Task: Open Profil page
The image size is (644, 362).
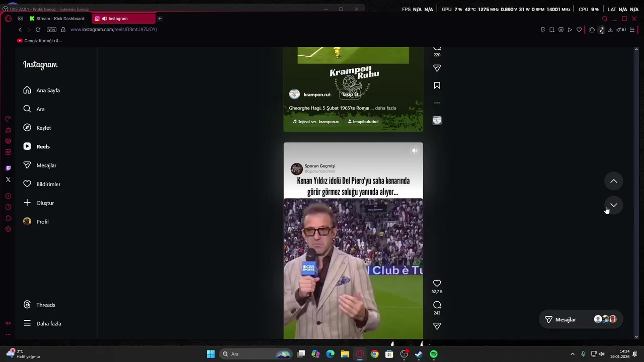Action: click(x=35, y=222)
